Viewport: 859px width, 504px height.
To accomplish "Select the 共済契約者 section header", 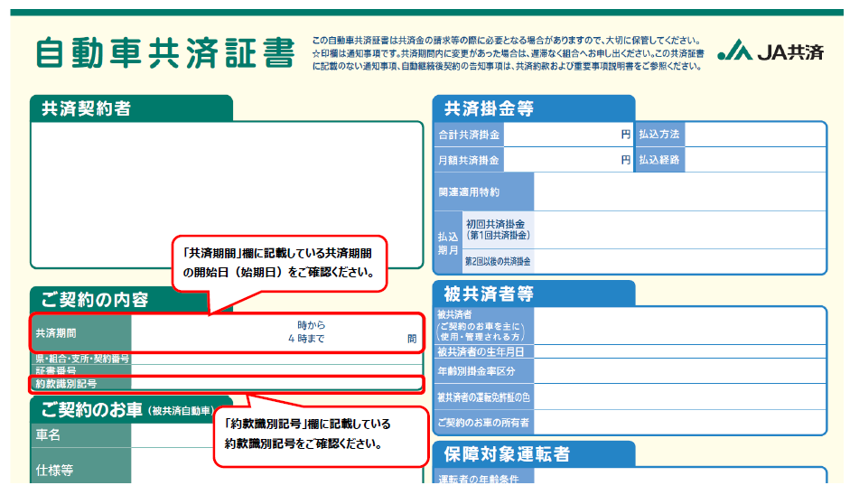I will (x=131, y=107).
